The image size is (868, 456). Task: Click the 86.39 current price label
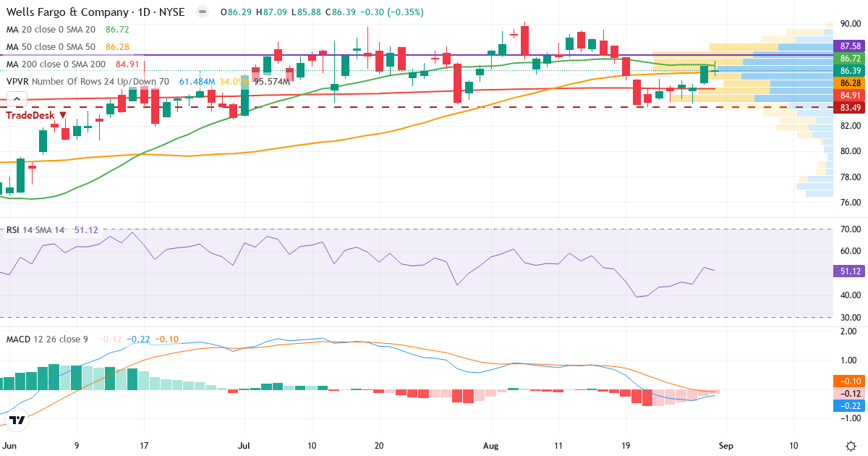[x=848, y=71]
